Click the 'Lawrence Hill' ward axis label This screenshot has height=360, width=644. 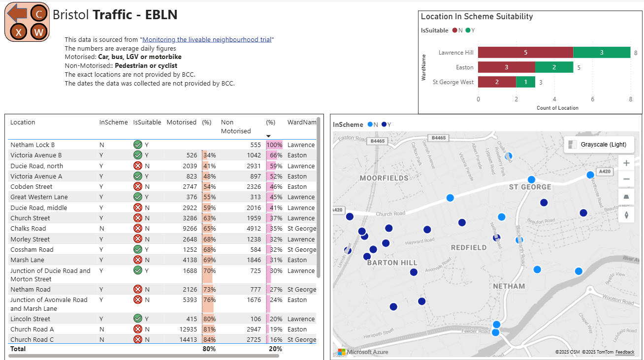pos(456,53)
